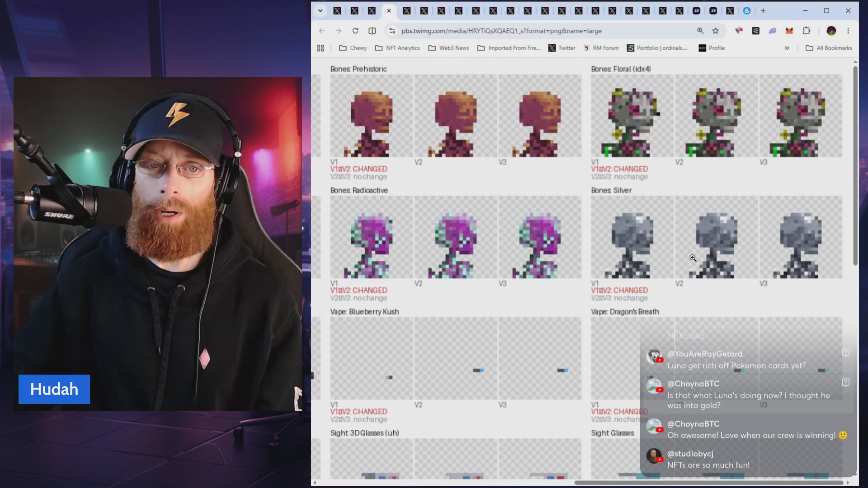Viewport: 868px width, 488px height.
Task: Click the vertical page scrollbar thumb
Action: pyautogui.click(x=855, y=166)
